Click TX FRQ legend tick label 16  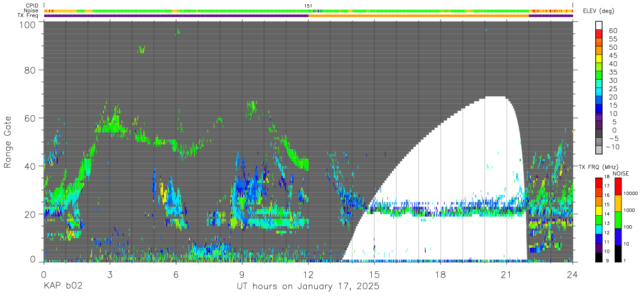click(607, 195)
